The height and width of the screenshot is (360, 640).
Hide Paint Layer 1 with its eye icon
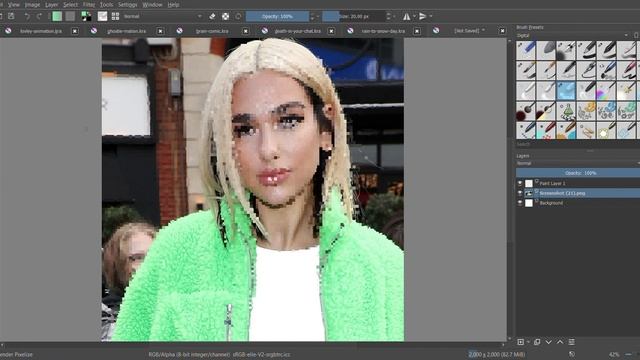coord(520,183)
